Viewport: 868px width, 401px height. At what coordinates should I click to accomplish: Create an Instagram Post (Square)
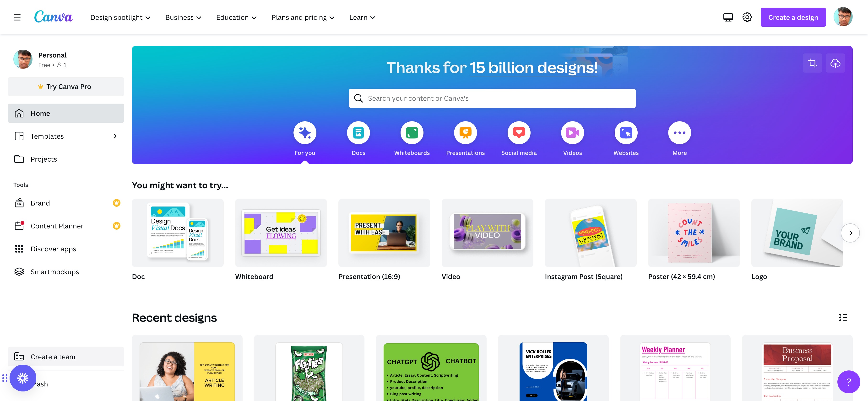pos(590,233)
